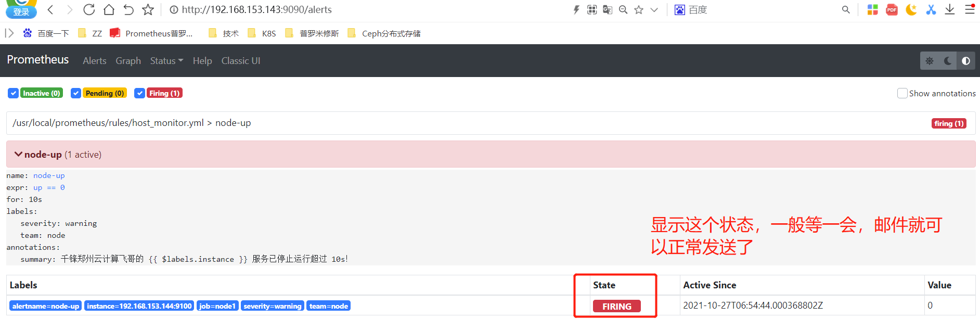
Task: Select the browser-preferred contrast theme icon
Action: click(966, 61)
